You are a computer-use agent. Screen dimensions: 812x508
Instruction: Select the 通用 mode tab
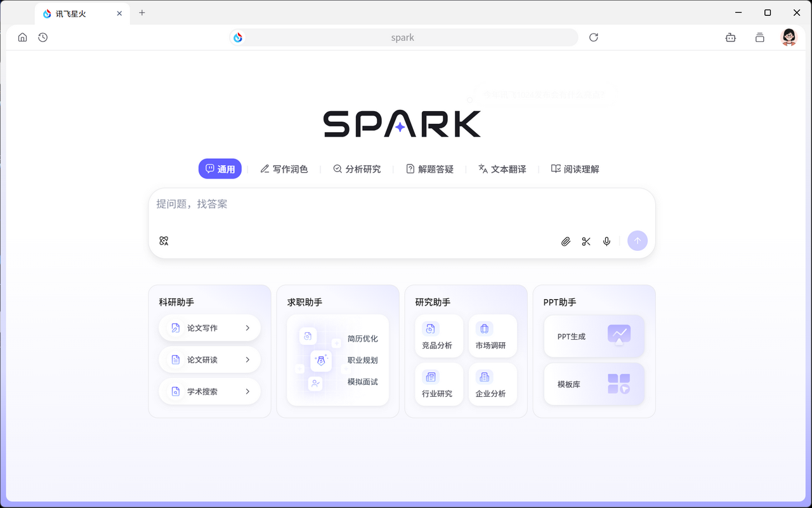(220, 169)
